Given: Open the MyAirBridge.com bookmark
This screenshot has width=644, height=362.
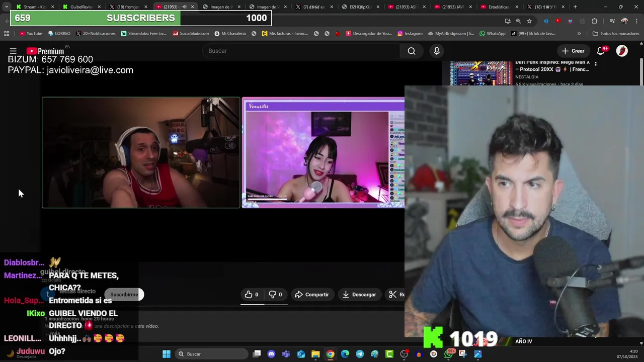Looking at the screenshot, I should [451, 34].
